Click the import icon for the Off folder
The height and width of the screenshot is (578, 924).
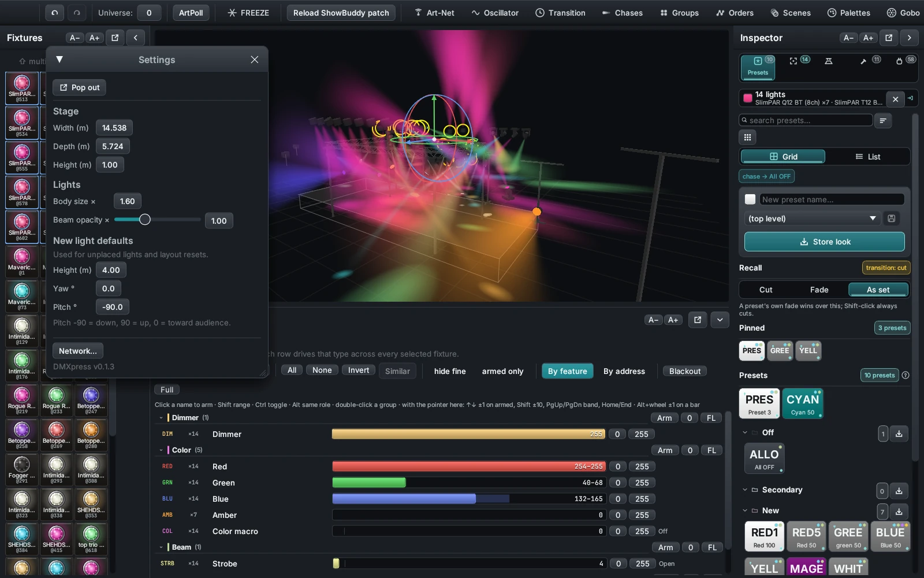point(899,433)
